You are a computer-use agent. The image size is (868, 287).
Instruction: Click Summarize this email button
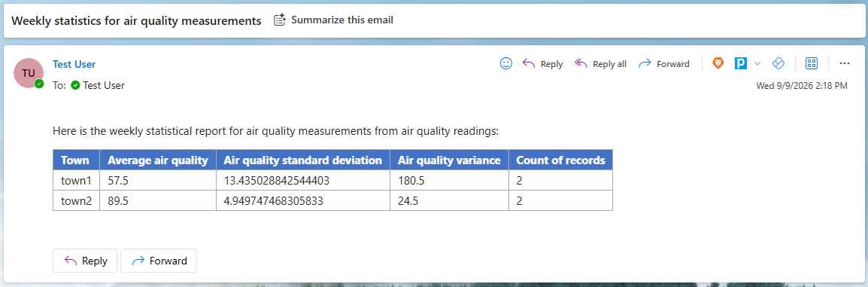coord(333,20)
